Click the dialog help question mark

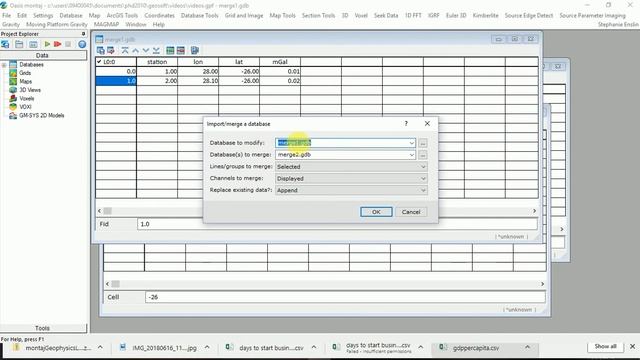(x=406, y=124)
